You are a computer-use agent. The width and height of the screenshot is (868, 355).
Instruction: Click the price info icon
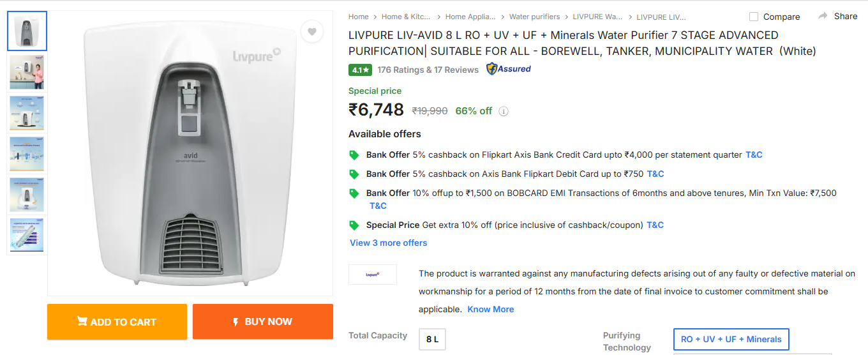click(x=504, y=111)
